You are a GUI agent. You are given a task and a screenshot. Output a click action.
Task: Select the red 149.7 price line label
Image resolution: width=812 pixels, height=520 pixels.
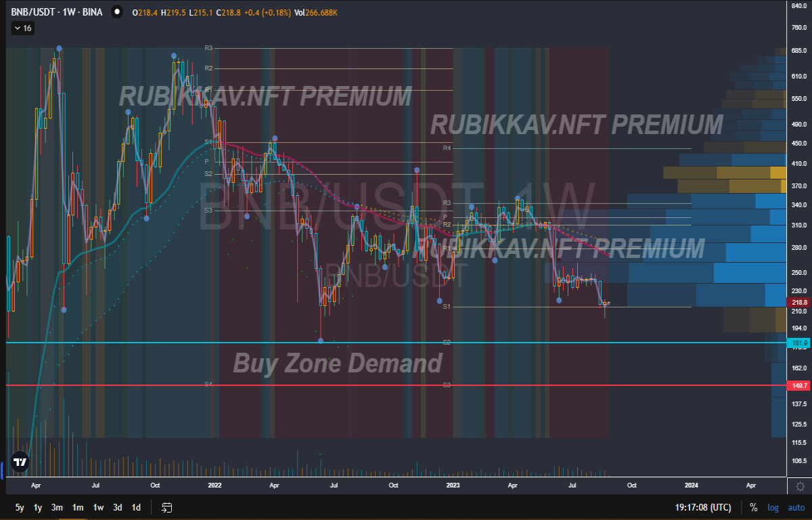tap(799, 385)
